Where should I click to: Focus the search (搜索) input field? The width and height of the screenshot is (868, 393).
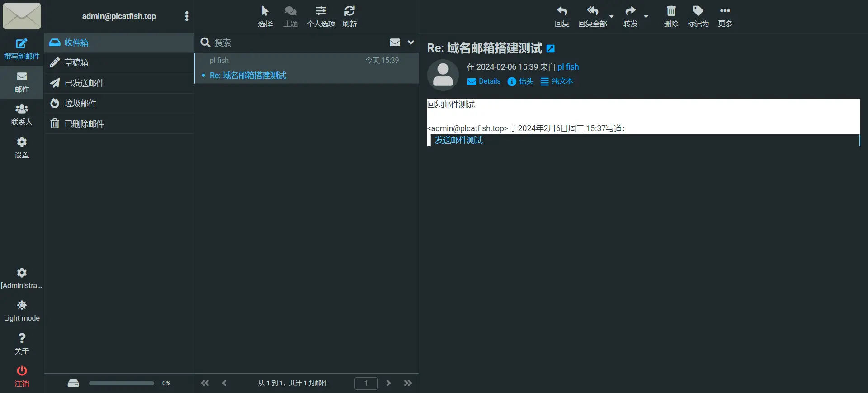[x=298, y=43]
